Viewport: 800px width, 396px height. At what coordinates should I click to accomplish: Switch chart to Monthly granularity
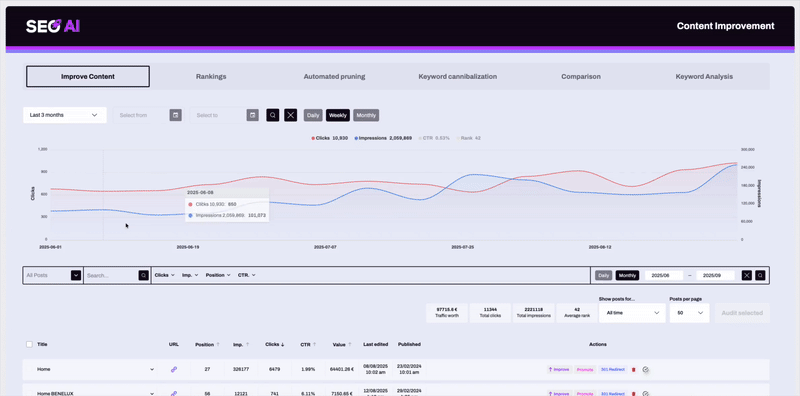[x=366, y=115]
